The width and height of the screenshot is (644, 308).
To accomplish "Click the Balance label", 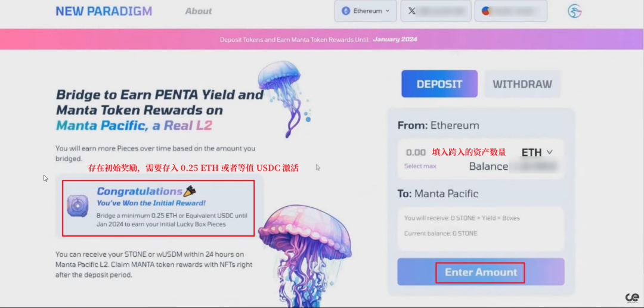I will (x=488, y=166).
